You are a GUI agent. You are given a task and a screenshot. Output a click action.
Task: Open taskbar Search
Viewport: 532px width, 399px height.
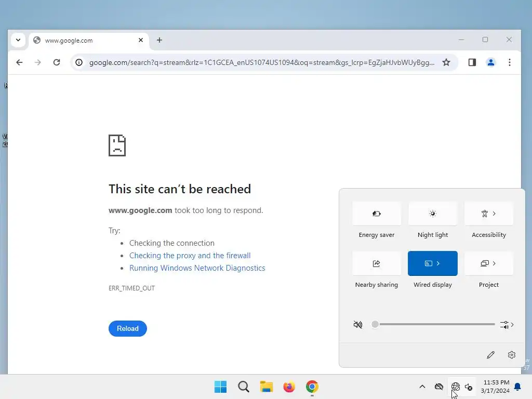tap(244, 387)
